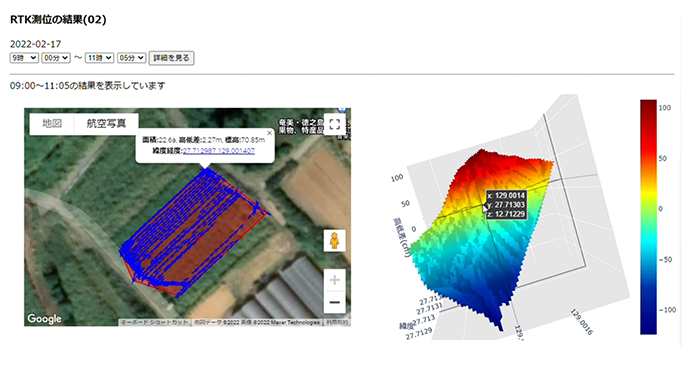
Task: Open the Google logo link
Action: 44,319
